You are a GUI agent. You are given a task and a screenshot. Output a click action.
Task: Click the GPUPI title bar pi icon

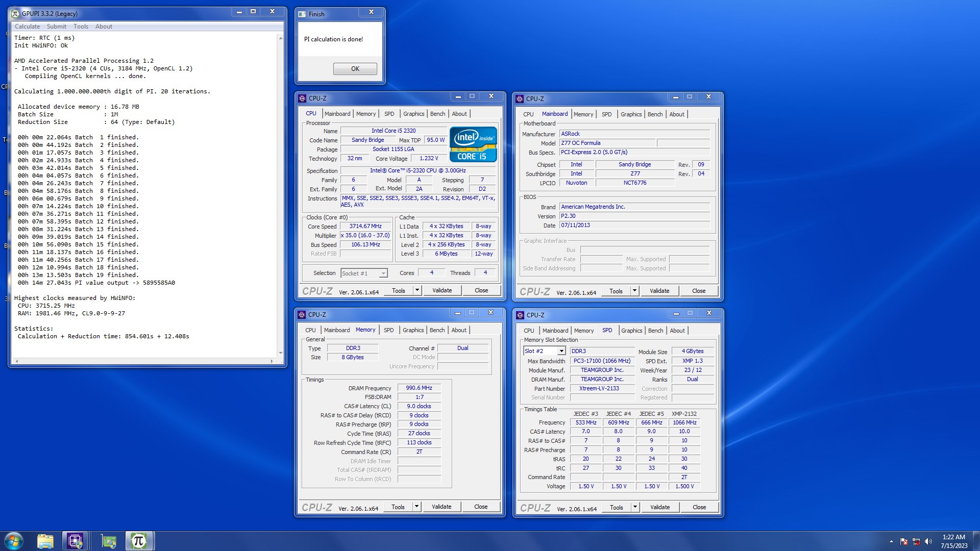(x=15, y=13)
